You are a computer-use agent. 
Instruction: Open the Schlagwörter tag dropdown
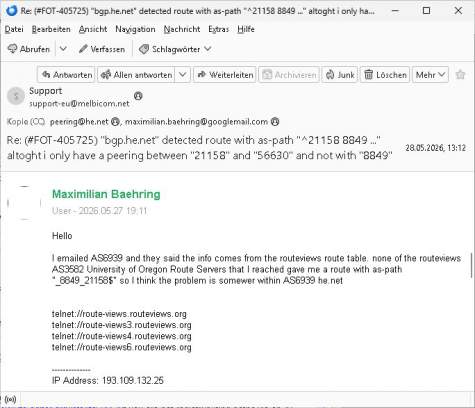tap(175, 49)
